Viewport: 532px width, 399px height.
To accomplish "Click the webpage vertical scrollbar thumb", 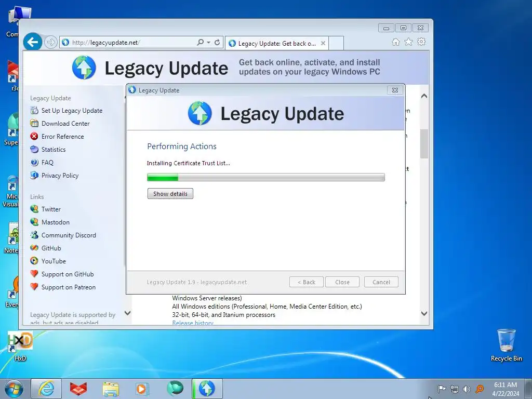I will click(424, 144).
